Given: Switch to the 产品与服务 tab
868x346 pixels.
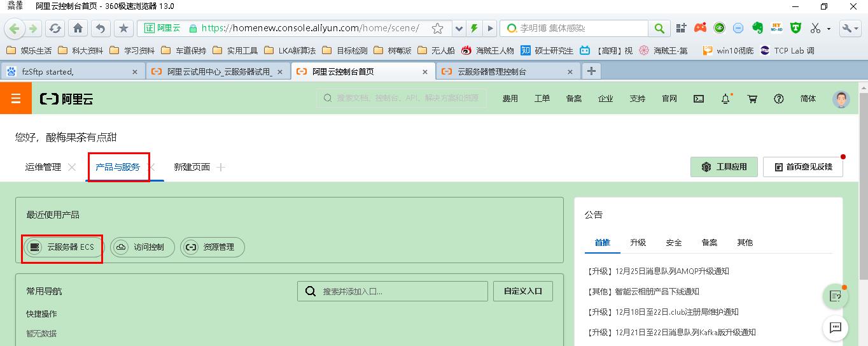Looking at the screenshot, I should [x=118, y=167].
